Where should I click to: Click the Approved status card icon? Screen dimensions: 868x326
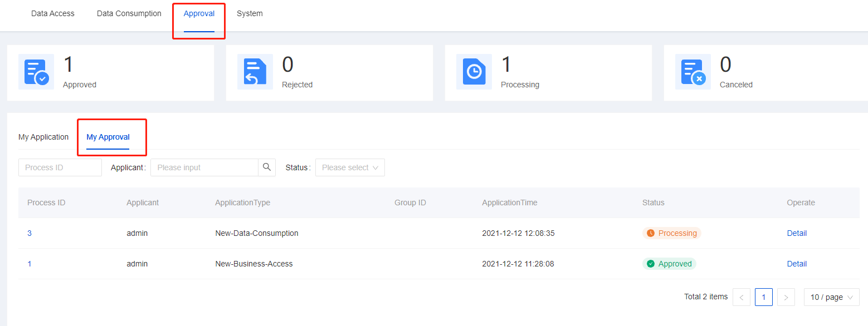[36, 72]
